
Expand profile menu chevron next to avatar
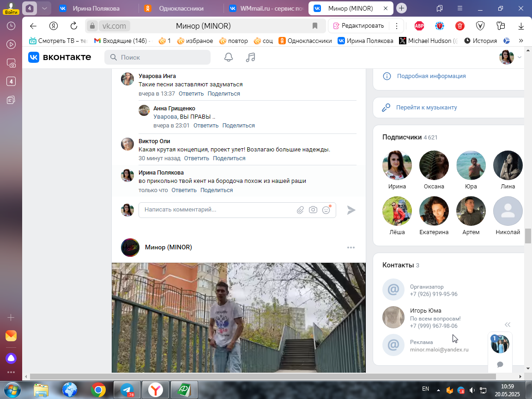pos(520,57)
